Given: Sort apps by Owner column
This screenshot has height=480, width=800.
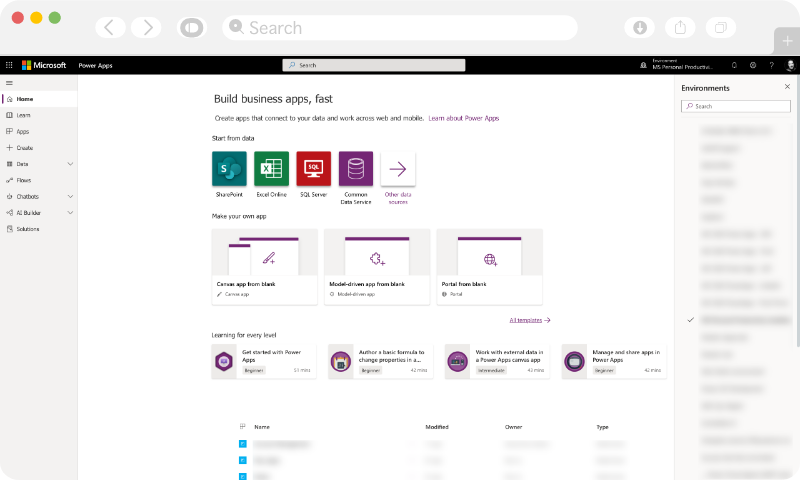Looking at the screenshot, I should click(x=513, y=427).
